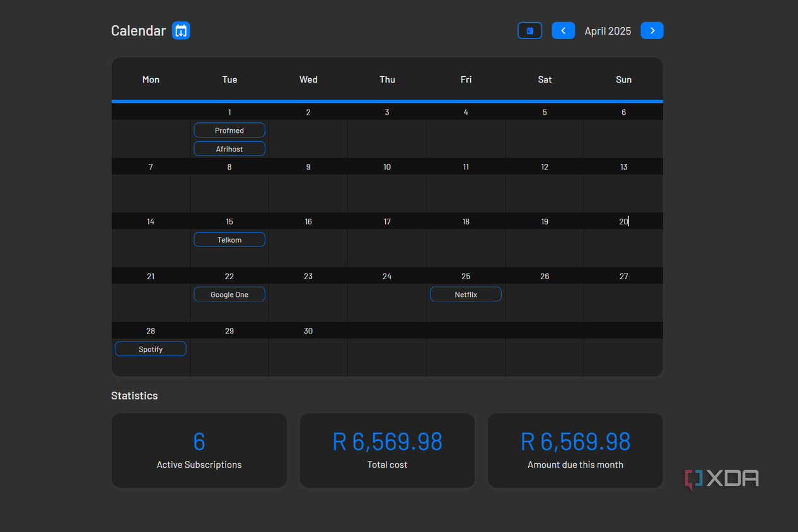Select the Fri column header
This screenshot has width=798, height=532.
[x=466, y=79]
